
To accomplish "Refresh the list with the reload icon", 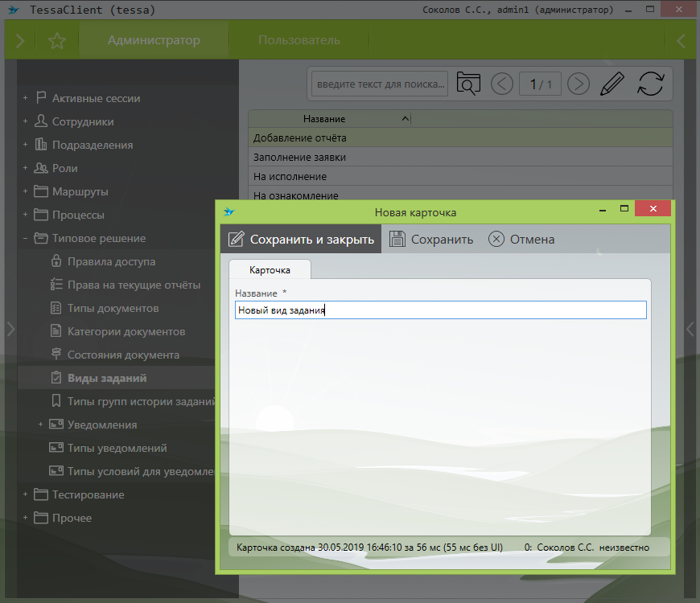I will [650, 84].
